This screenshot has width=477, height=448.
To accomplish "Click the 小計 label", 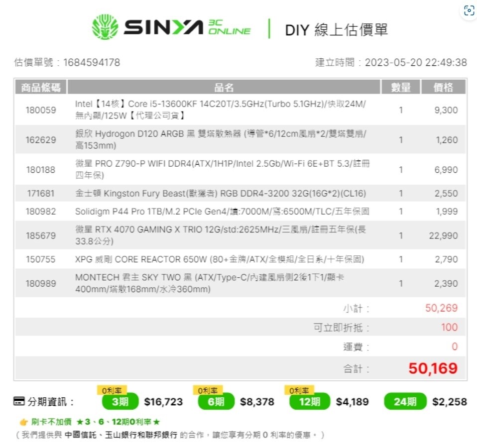I will tap(356, 309).
